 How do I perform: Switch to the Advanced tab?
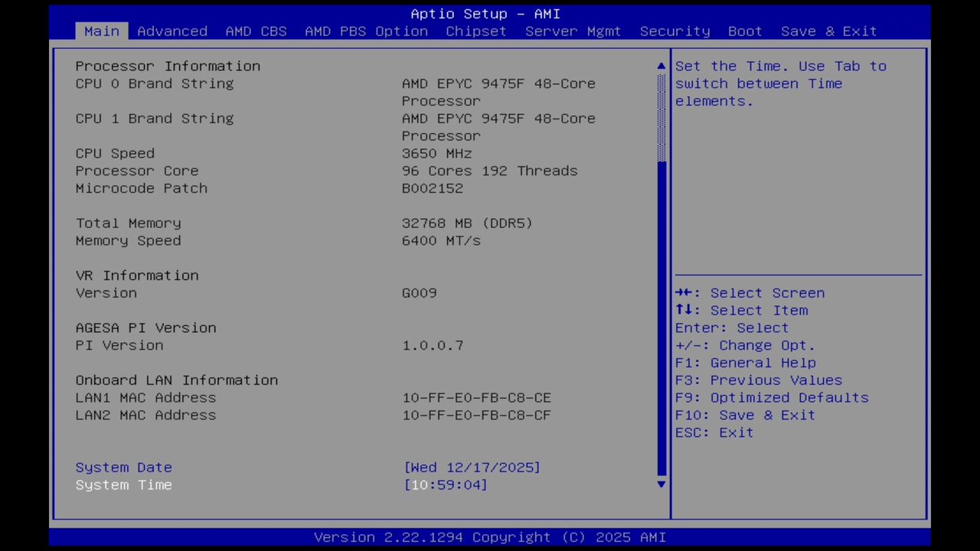coord(172,31)
